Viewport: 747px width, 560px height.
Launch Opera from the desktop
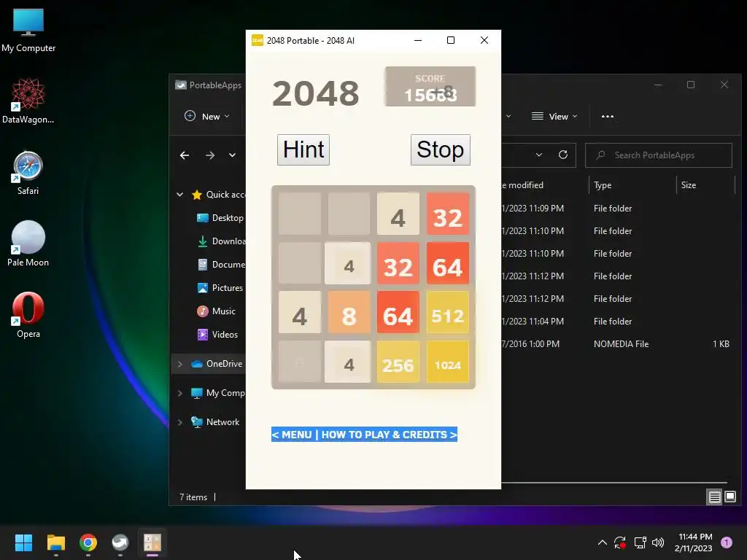(28, 315)
